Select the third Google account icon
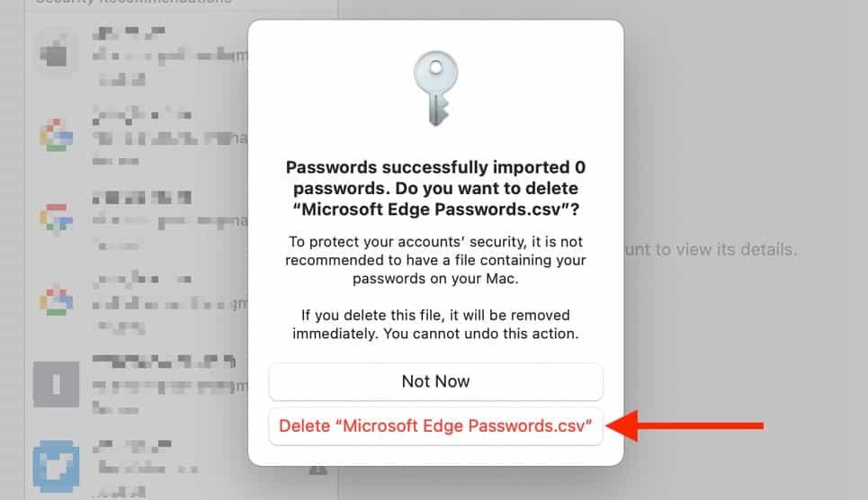 pyautogui.click(x=56, y=300)
